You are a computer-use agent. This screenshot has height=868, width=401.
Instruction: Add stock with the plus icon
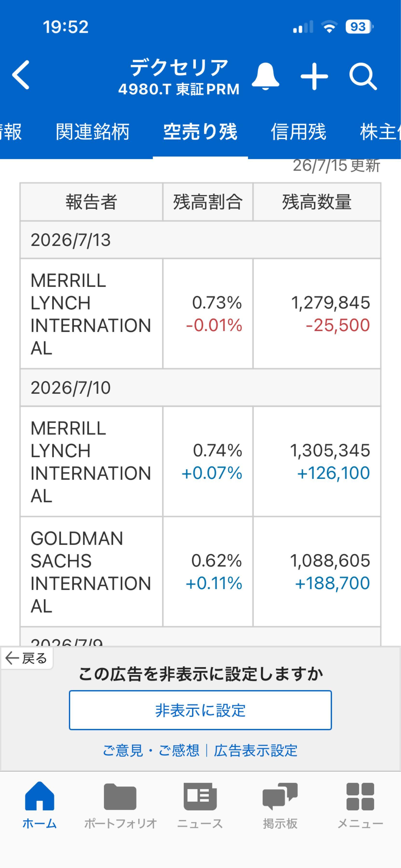coord(314,76)
